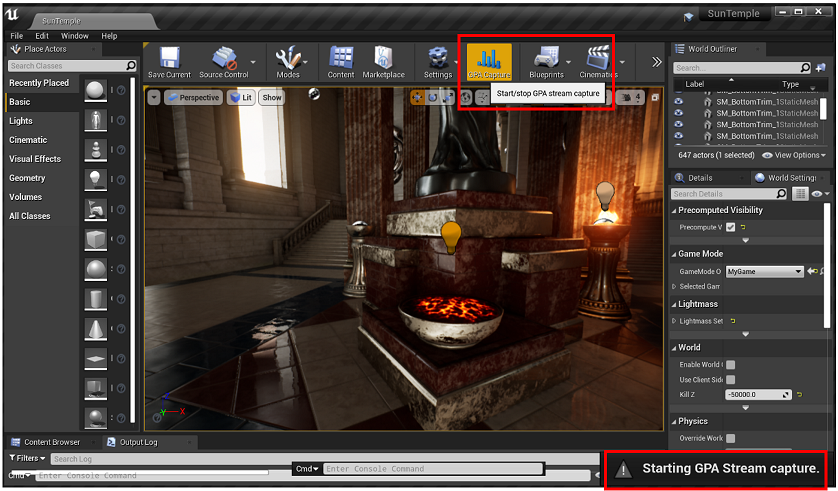The width and height of the screenshot is (838, 491).
Task: Click the Show button in viewport
Action: (271, 97)
